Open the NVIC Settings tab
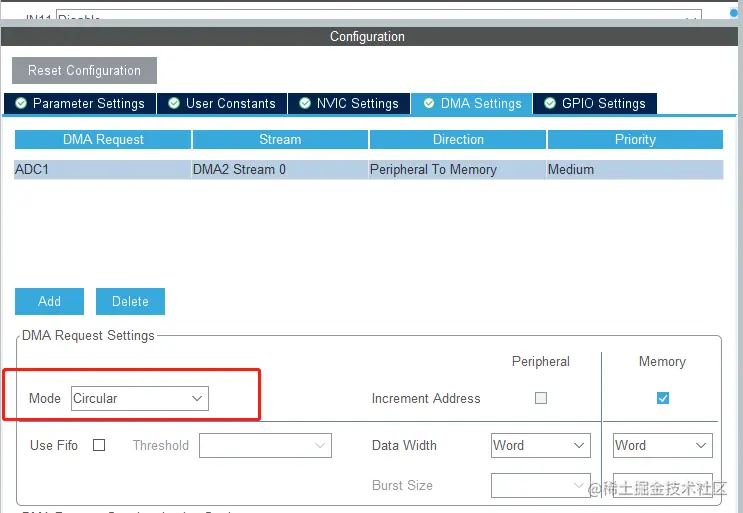This screenshot has width=743, height=513. [349, 103]
